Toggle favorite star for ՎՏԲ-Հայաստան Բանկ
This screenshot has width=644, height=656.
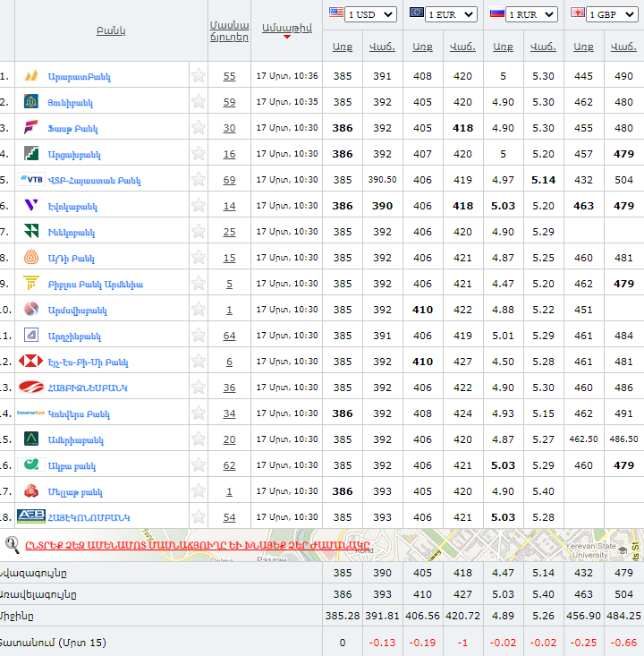click(199, 180)
